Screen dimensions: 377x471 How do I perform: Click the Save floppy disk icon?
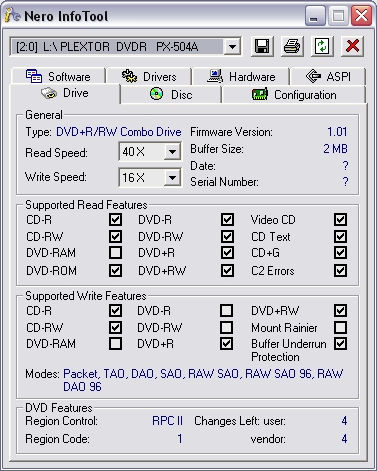[262, 46]
